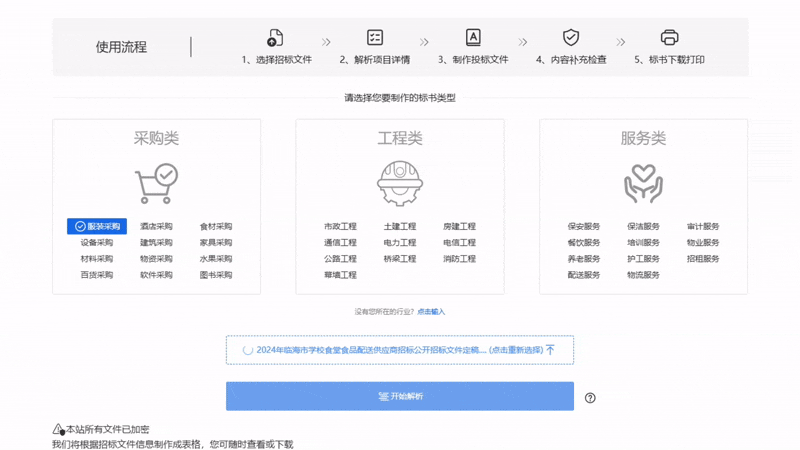This screenshot has height=450, width=800.
Task: Go to step 4、内容补充检查
Action: coord(571,60)
